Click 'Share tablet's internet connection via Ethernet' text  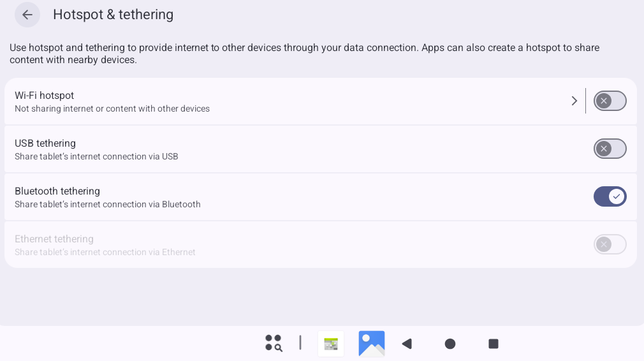tap(105, 252)
